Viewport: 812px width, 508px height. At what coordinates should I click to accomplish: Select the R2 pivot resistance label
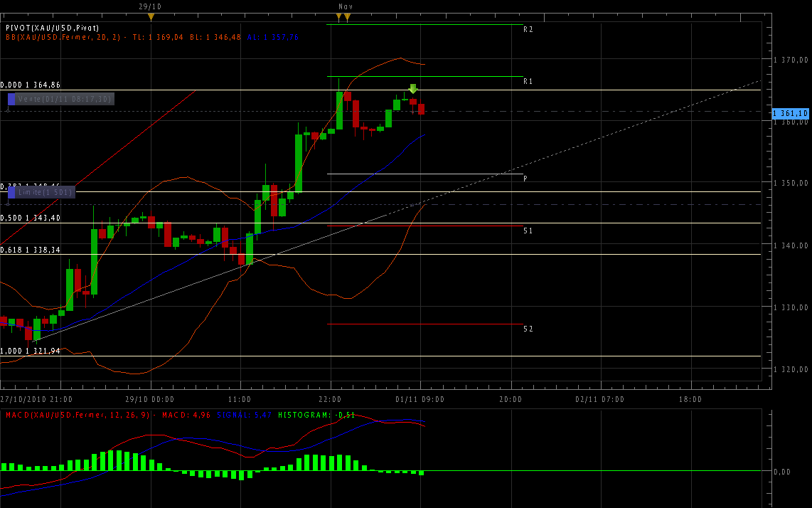pyautogui.click(x=528, y=30)
